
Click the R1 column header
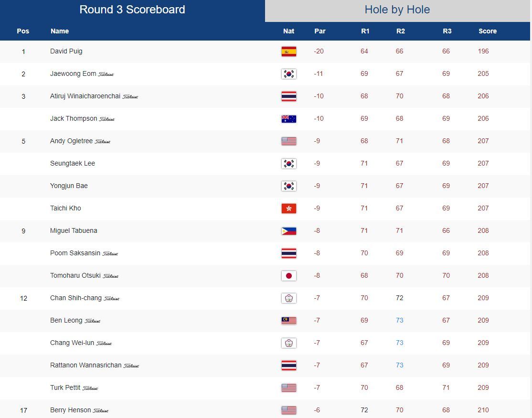point(365,31)
